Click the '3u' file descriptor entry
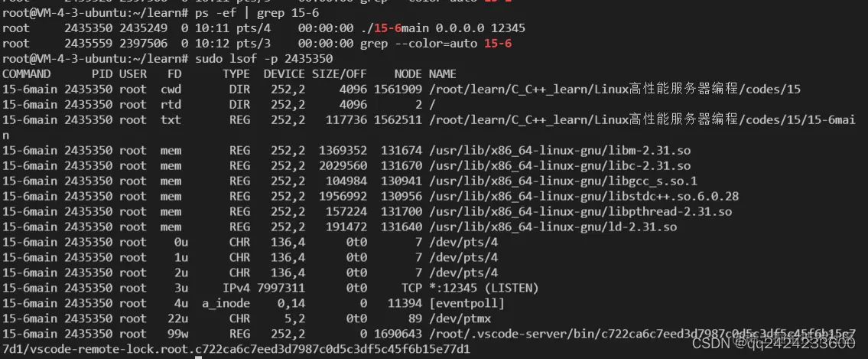868x359 pixels. 181,288
